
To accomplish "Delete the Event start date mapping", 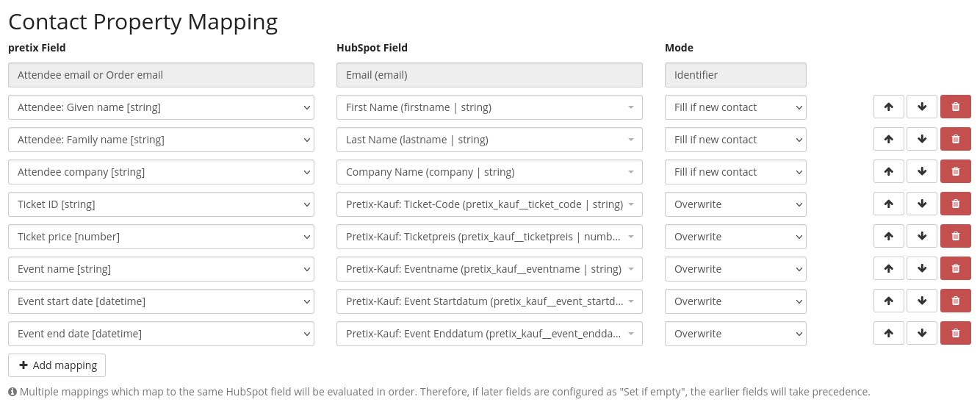I will click(x=955, y=301).
